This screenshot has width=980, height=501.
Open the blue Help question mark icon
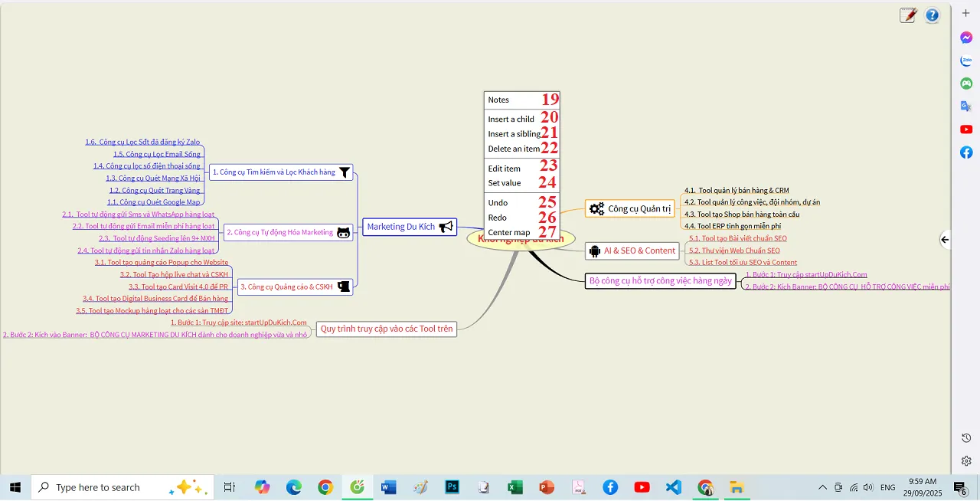pos(932,15)
